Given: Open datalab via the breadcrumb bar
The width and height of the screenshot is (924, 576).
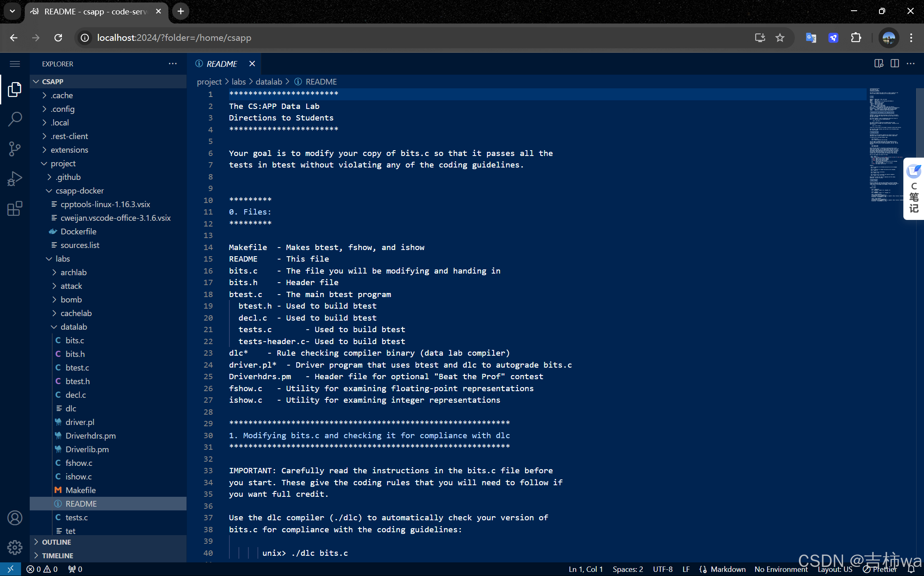Looking at the screenshot, I should [269, 81].
